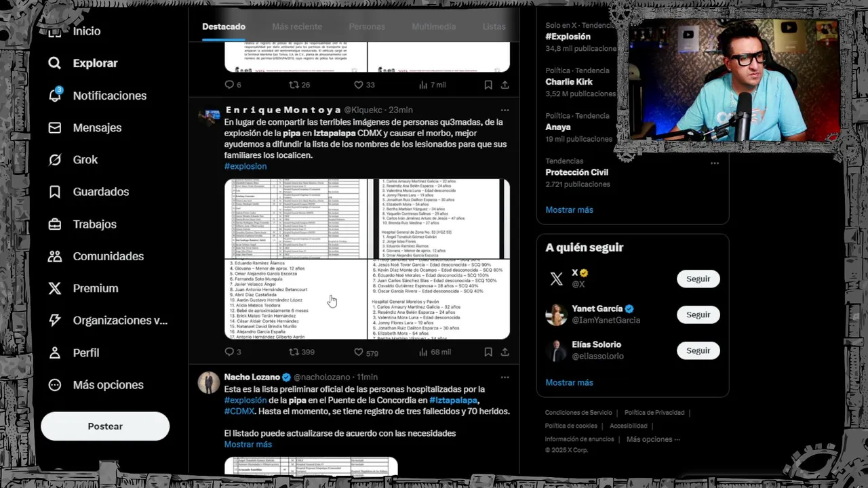Follow Elías Solorio
The height and width of the screenshot is (488, 868).
coord(698,350)
